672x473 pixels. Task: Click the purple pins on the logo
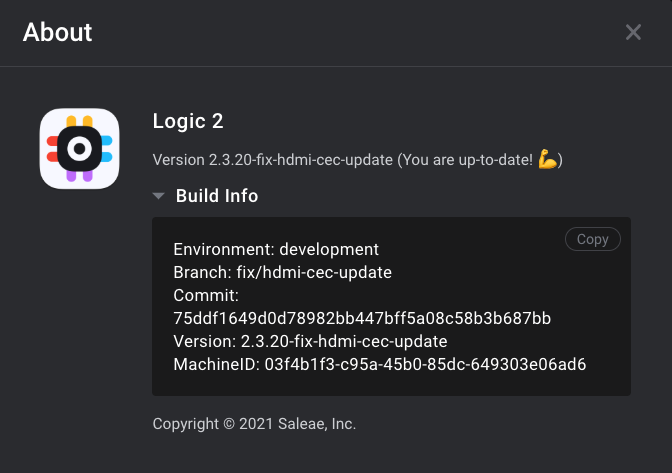tap(79, 176)
